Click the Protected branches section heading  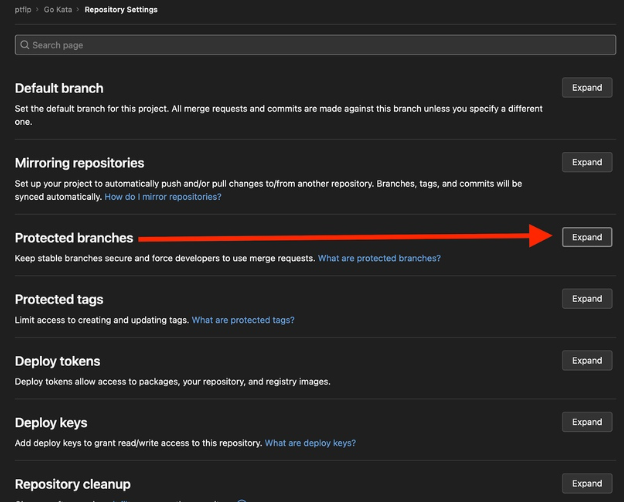point(74,238)
